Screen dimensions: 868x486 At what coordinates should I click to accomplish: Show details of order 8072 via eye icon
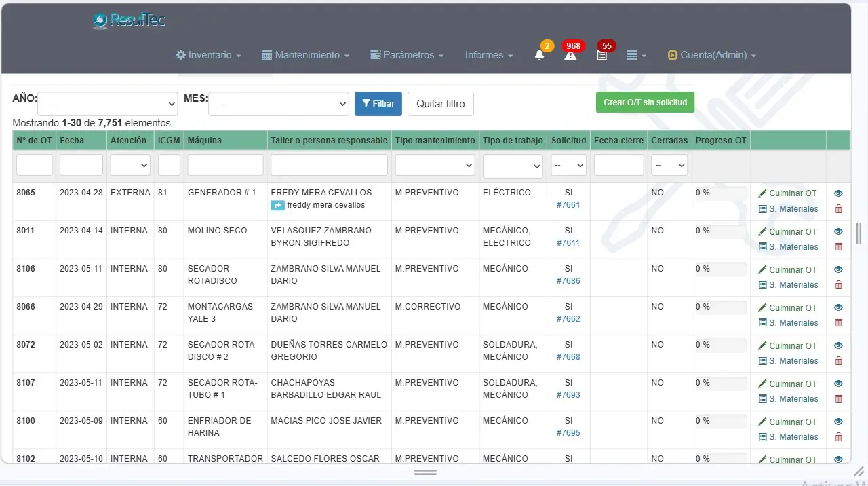click(838, 345)
